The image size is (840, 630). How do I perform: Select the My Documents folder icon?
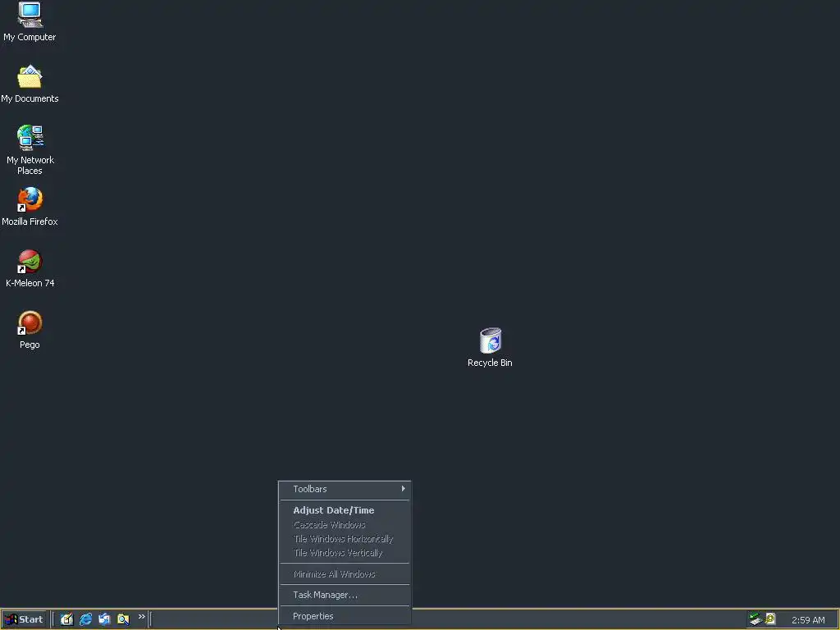(x=30, y=76)
